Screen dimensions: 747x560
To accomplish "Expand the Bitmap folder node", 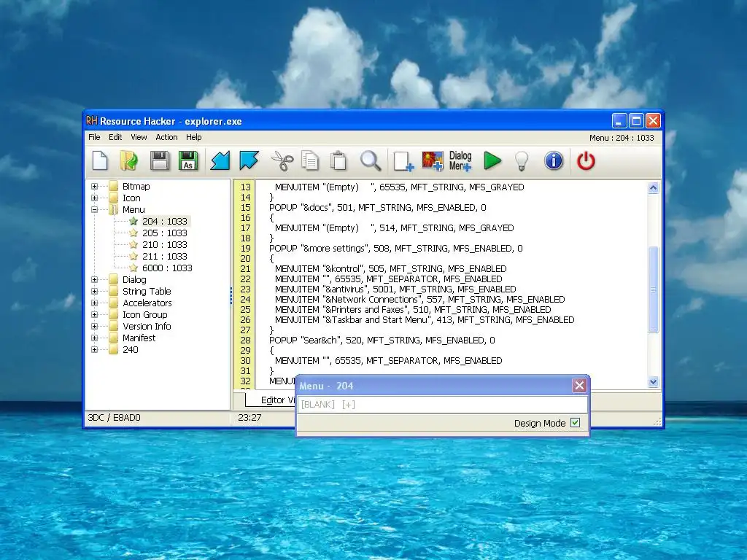I will click(x=94, y=186).
